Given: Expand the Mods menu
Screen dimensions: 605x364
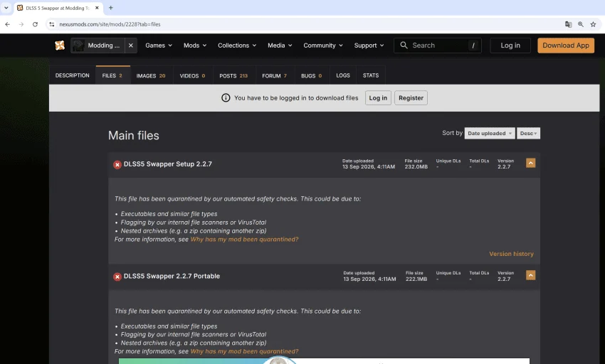Looking at the screenshot, I should (195, 45).
